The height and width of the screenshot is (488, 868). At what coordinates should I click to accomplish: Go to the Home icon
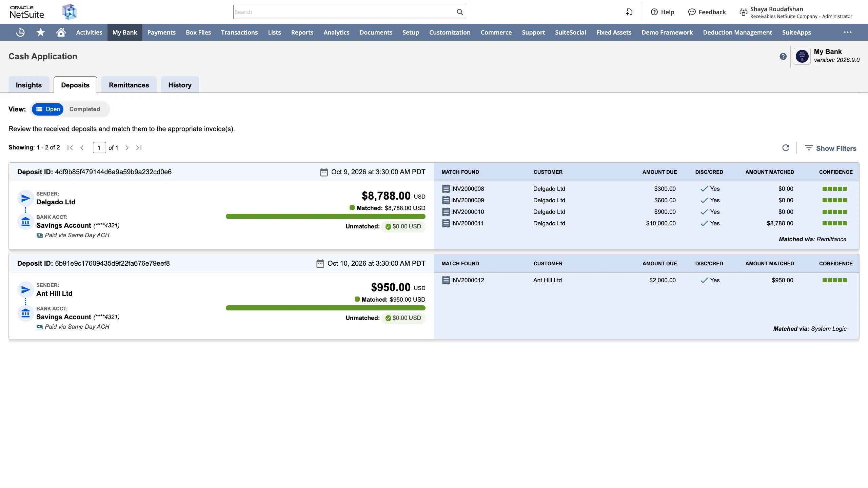61,32
